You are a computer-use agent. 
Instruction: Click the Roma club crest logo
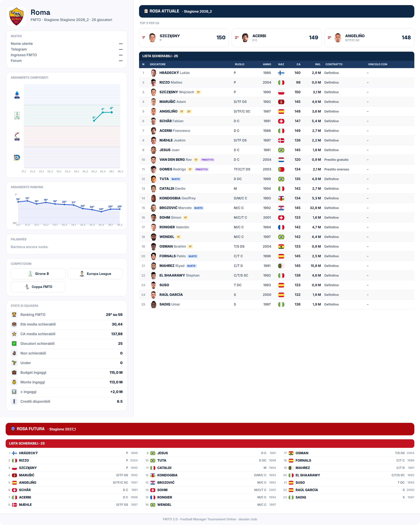pos(16,17)
